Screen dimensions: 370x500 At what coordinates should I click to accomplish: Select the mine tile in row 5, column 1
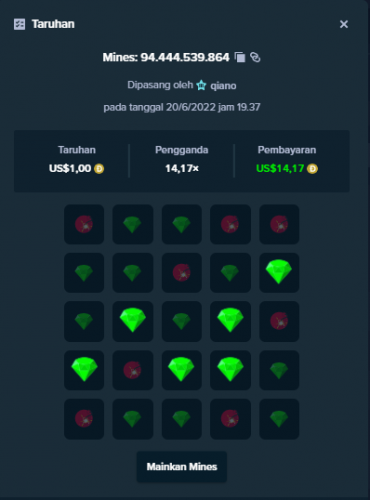[84, 419]
